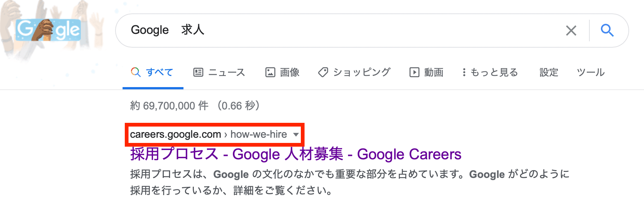
Task: Select the すべて tab label
Action: pyautogui.click(x=159, y=72)
